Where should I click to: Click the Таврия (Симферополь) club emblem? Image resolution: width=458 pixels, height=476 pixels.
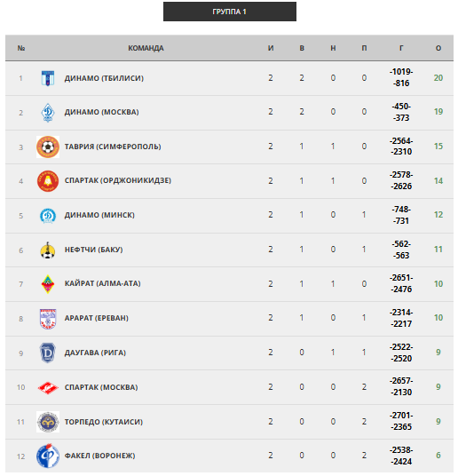[48, 147]
